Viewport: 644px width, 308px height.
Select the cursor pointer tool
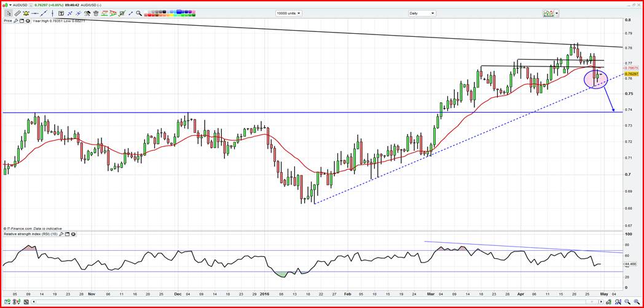pos(9,13)
